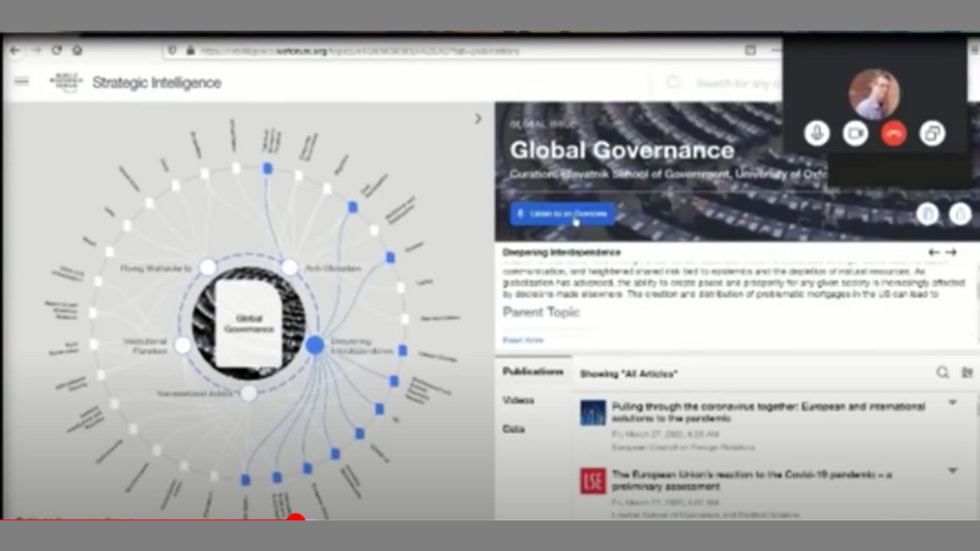
Task: Select the Deepening Interdependence blue node
Action: tap(315, 345)
